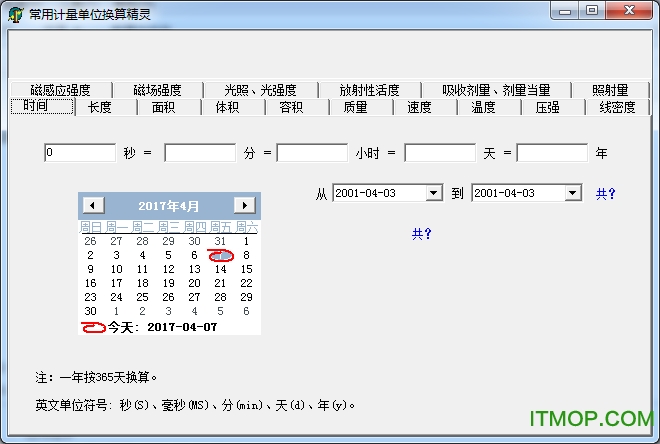
Task: Select April 12 in the calendar
Action: coord(168,269)
